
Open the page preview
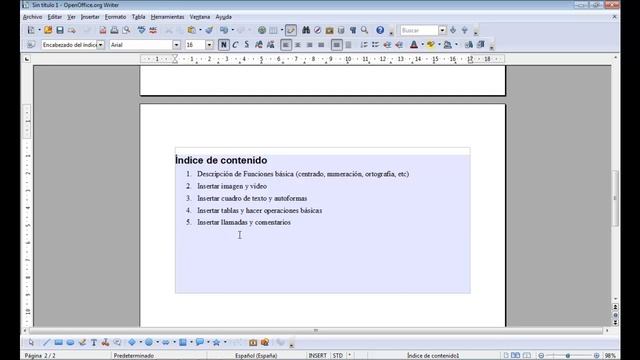(126, 30)
